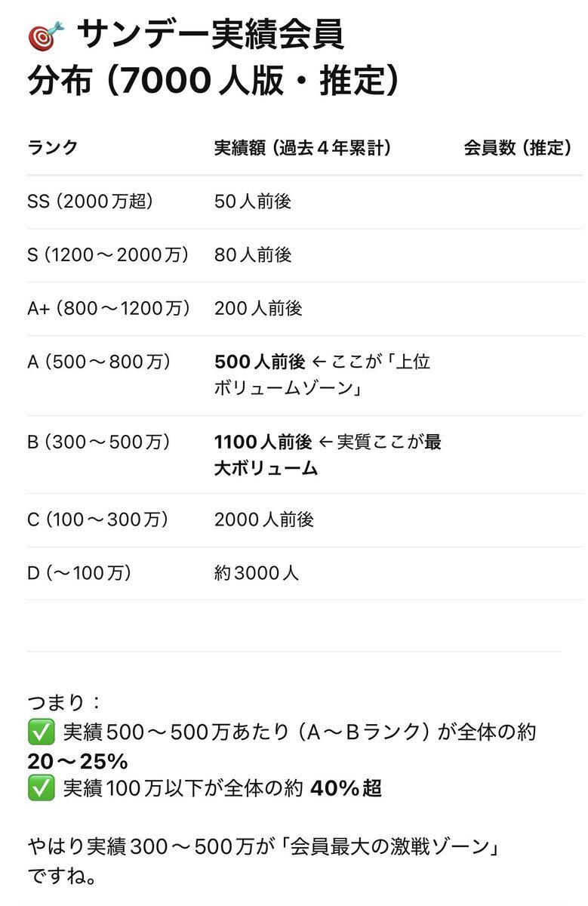Click the 実績額 (過去4年累計) column header
Image resolution: width=588 pixels, height=906 pixels.
303,148
